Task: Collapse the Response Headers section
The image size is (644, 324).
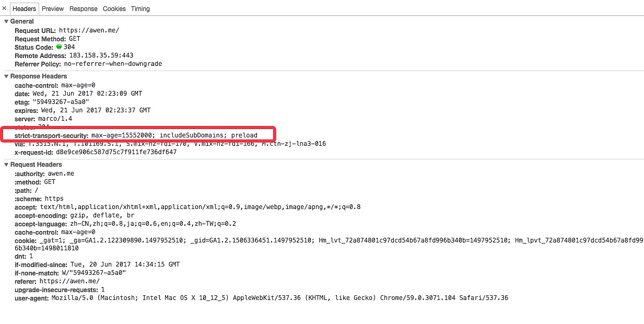Action: [6, 76]
